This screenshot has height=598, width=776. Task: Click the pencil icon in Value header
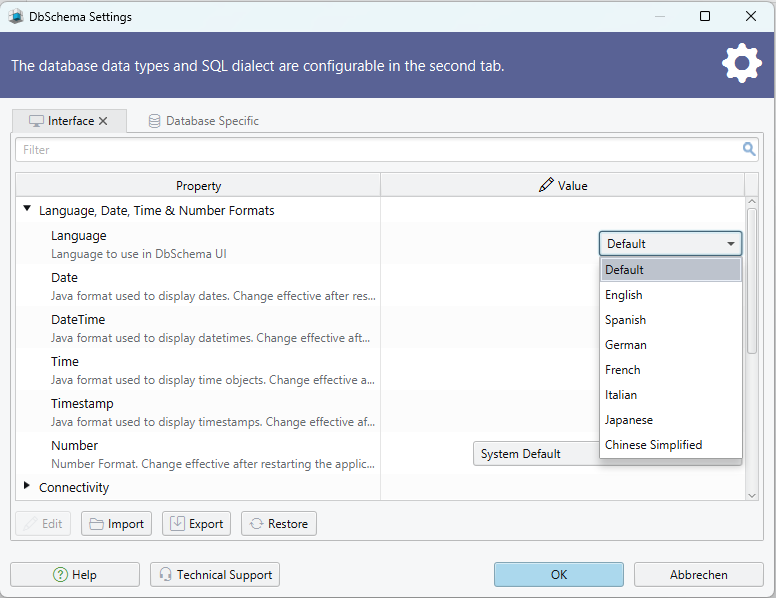[x=546, y=185]
